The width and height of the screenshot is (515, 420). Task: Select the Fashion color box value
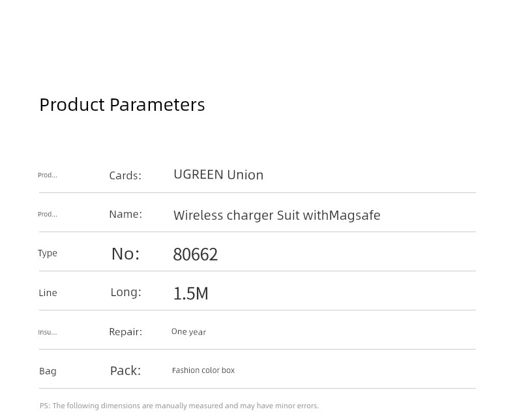203,370
